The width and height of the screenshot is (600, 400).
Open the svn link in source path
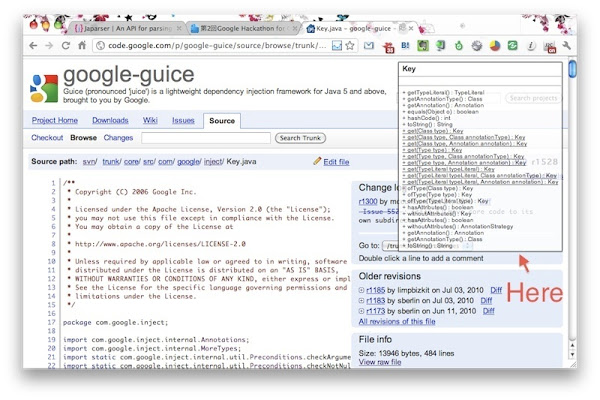(89, 162)
